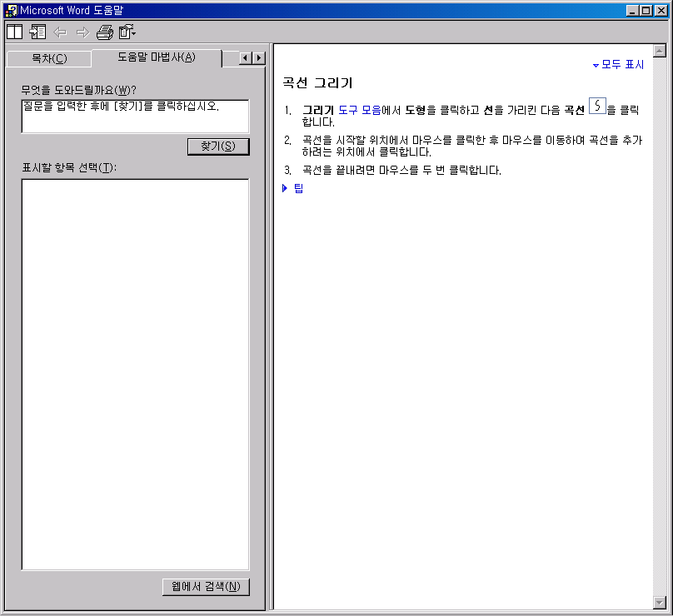Image resolution: width=673 pixels, height=616 pixels.
Task: Open the 도구 모음 hyperlink
Action: coord(360,110)
